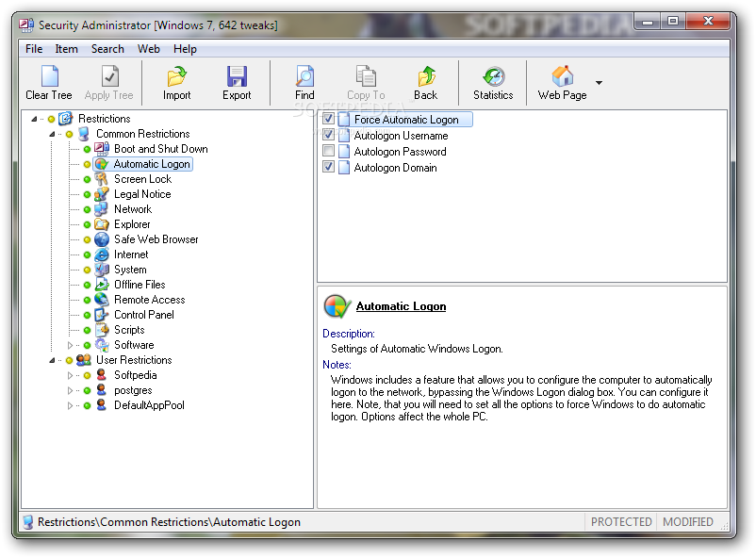Image resolution: width=756 pixels, height=558 pixels.
Task: Select the Internet Explorer icon in tree
Action: click(x=102, y=254)
